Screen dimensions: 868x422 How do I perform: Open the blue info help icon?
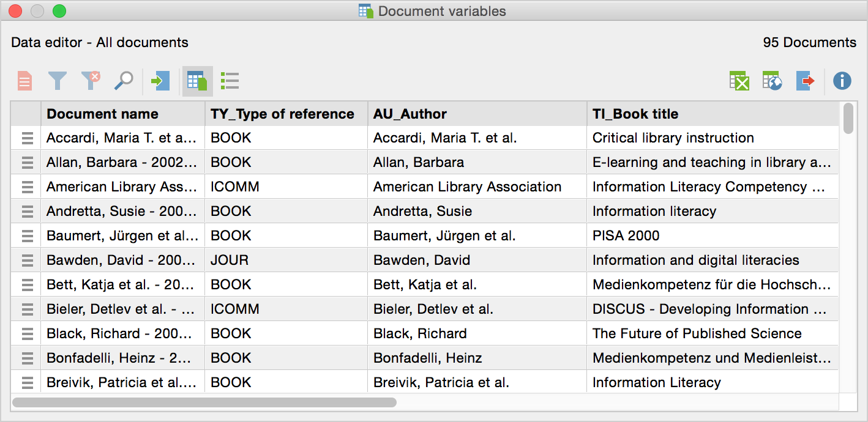pyautogui.click(x=842, y=81)
